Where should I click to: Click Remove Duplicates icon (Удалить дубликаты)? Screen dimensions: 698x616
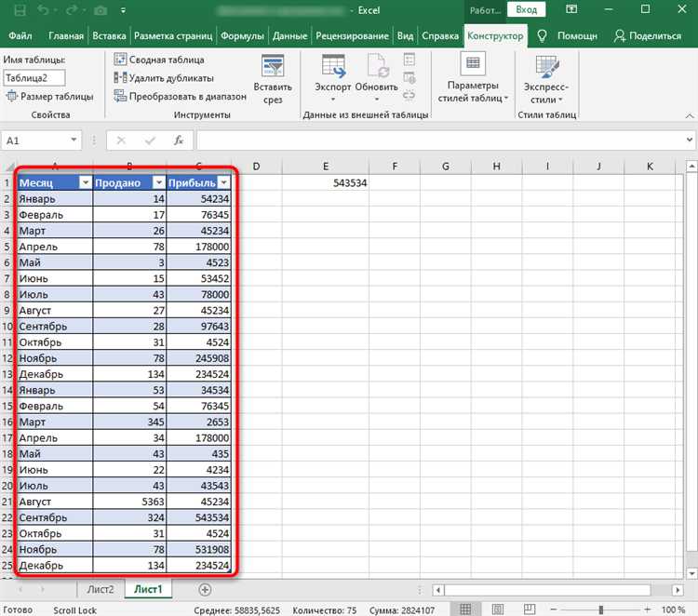(x=120, y=78)
